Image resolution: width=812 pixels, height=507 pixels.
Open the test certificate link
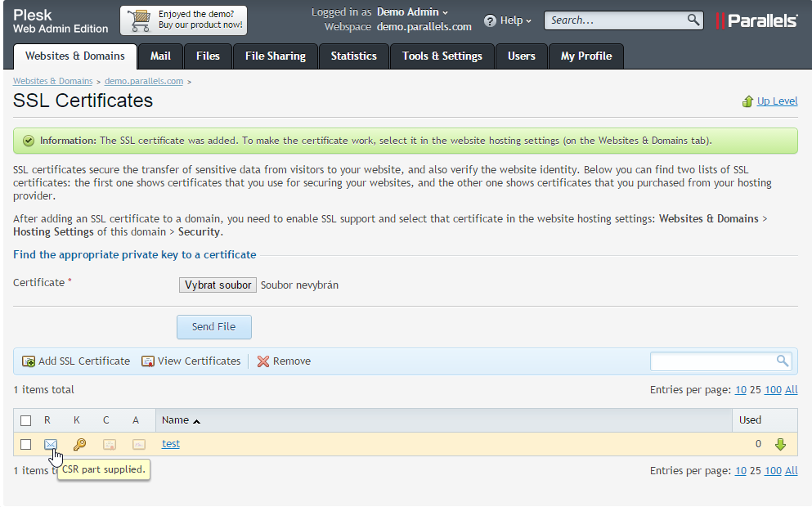171,444
